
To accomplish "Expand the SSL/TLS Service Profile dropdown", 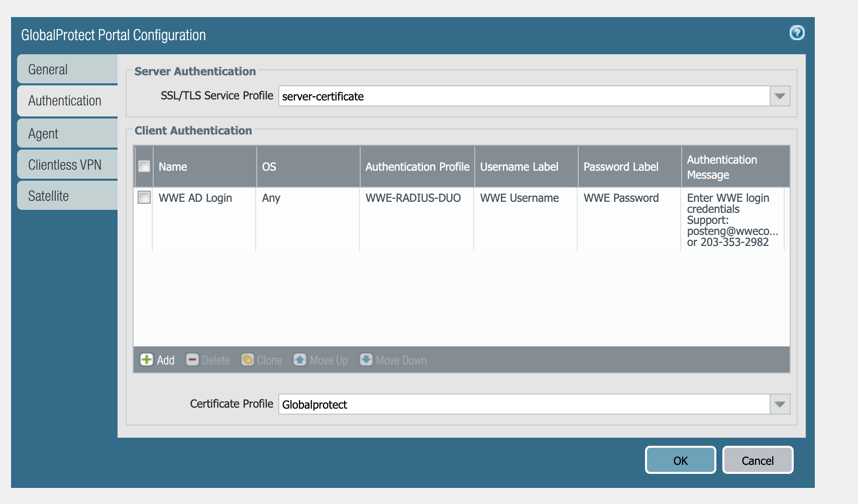I will click(x=780, y=96).
